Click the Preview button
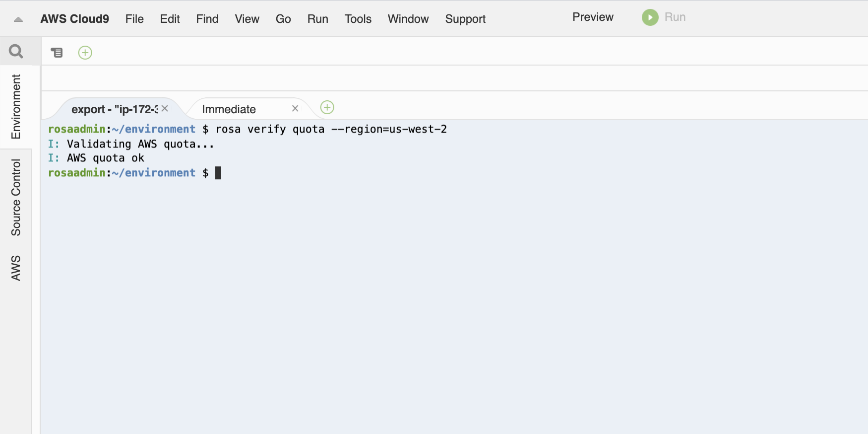Viewport: 868px width, 434px height. pyautogui.click(x=593, y=17)
